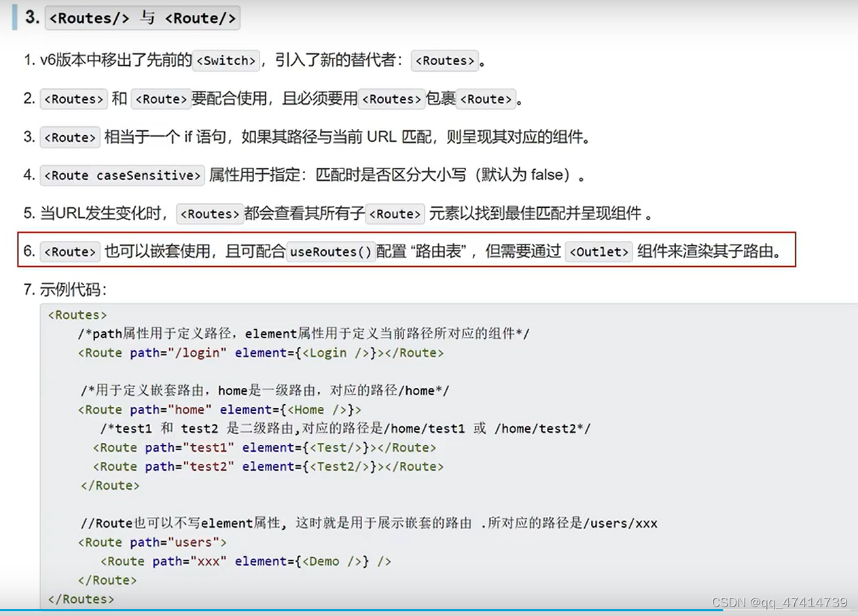Click the comment line starting '/*用于定义嵌套路由'
Image resolution: width=858 pixels, height=616 pixels.
265,391
